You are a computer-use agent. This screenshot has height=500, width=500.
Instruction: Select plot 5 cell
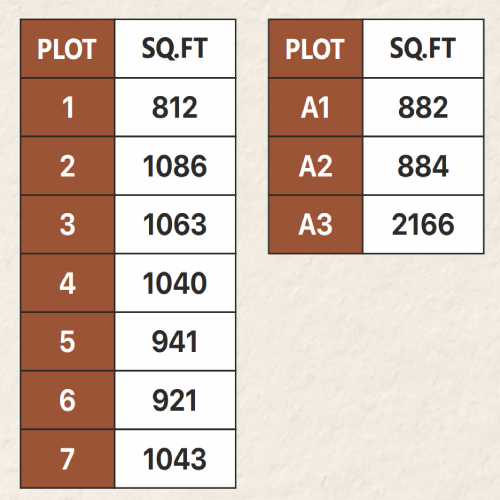tap(68, 342)
